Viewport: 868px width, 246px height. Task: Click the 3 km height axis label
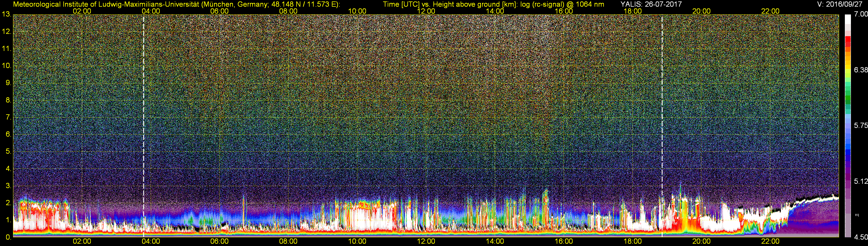point(8,186)
